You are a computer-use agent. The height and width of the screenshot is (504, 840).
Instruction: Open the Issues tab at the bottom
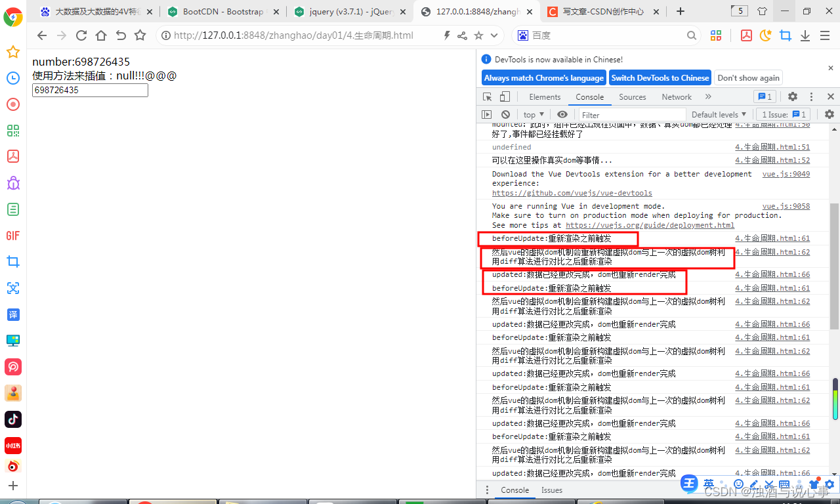click(x=551, y=490)
